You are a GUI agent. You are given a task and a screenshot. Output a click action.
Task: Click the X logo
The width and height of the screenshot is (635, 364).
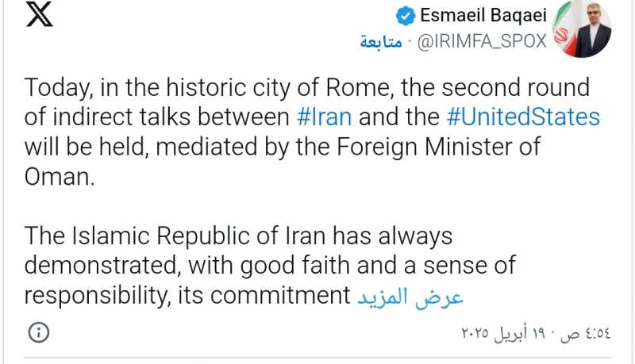pos(40,15)
